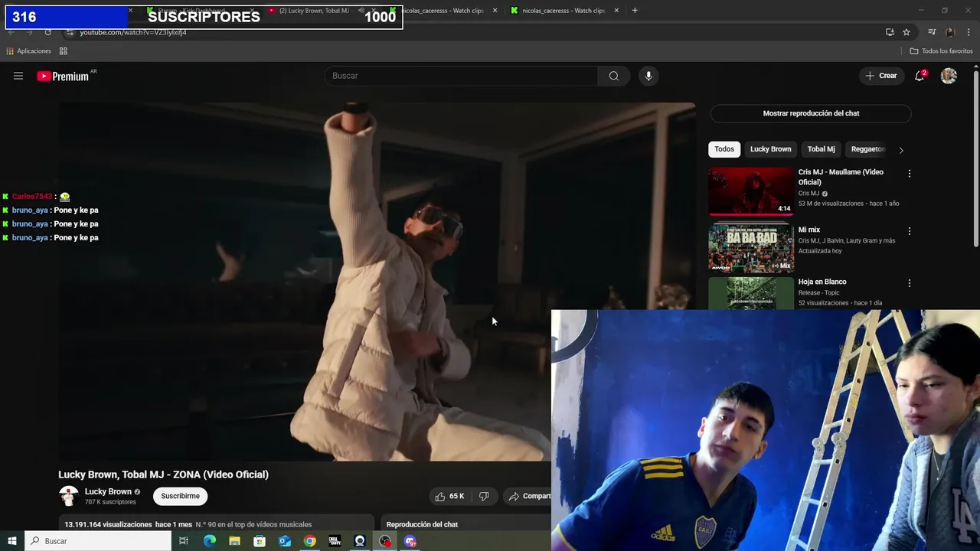This screenshot has height=551, width=980.
Task: Dislike the video with the thumbs down
Action: pyautogui.click(x=484, y=497)
